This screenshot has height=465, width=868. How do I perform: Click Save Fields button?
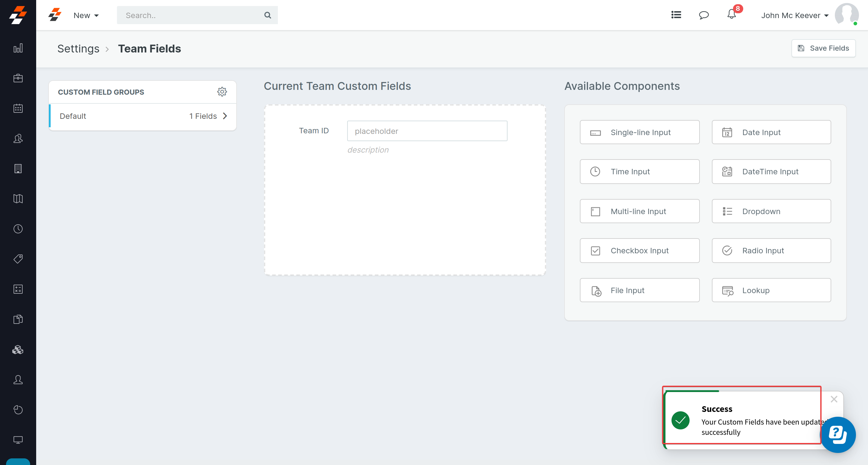pos(823,48)
